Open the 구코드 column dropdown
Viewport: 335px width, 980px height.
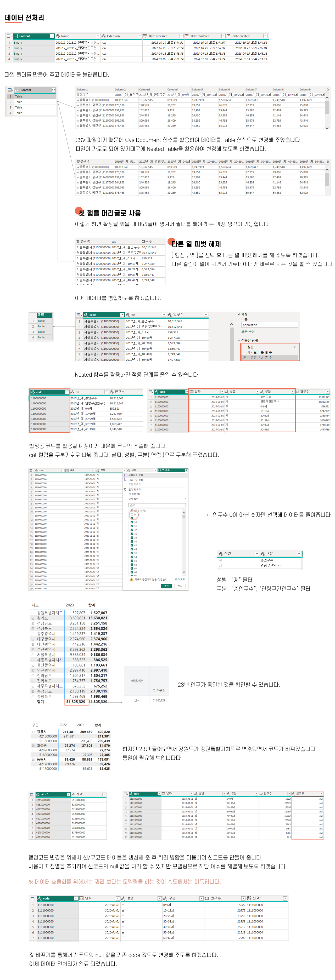pos(69,794)
